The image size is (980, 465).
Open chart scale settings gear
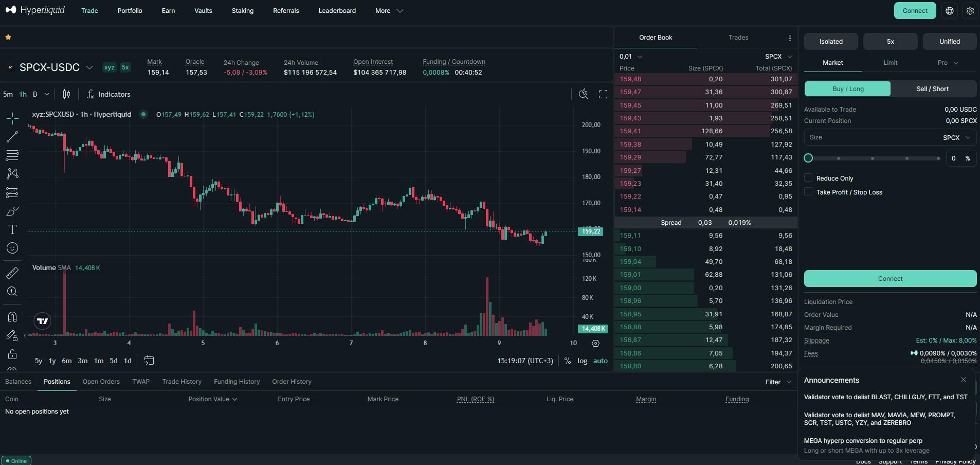(595, 343)
